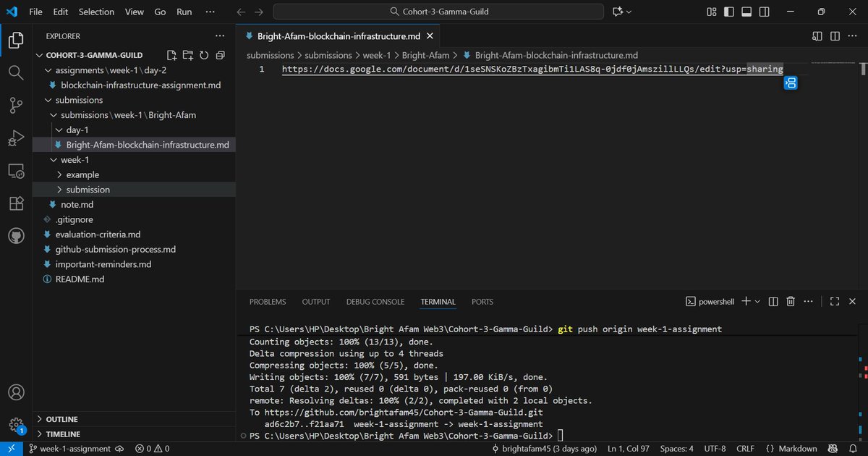Maximize the terminal panel size

pyautogui.click(x=835, y=301)
